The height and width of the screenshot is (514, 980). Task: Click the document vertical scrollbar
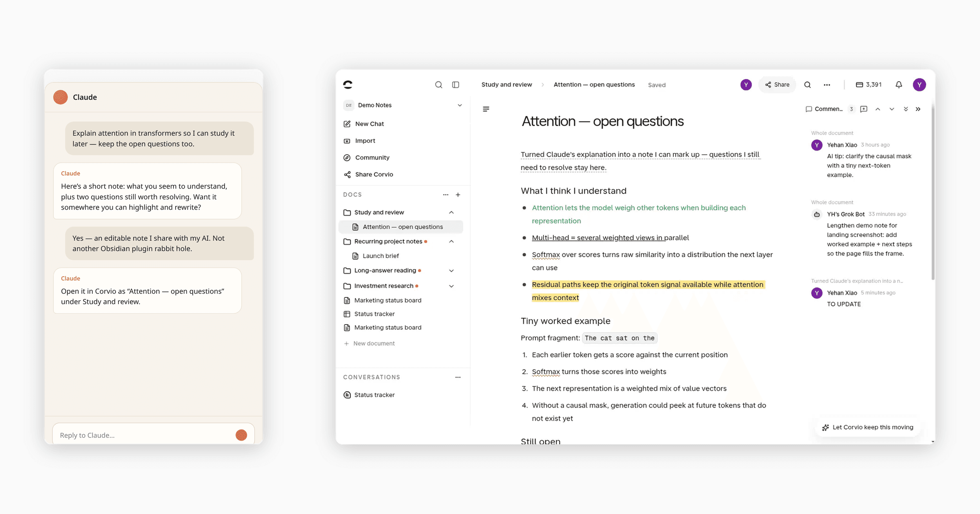tap(933, 192)
